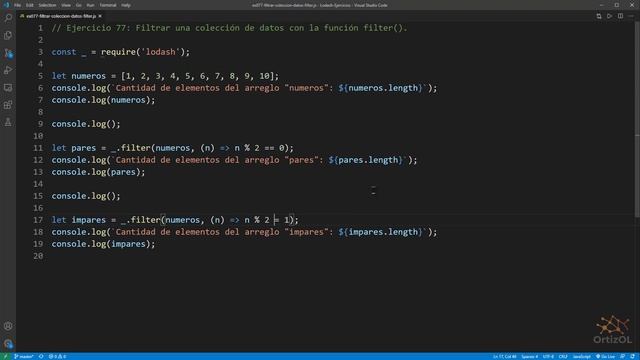The width and height of the screenshot is (640, 360).
Task: Click '${numeros.length}' template on line 6
Action: tap(380, 88)
